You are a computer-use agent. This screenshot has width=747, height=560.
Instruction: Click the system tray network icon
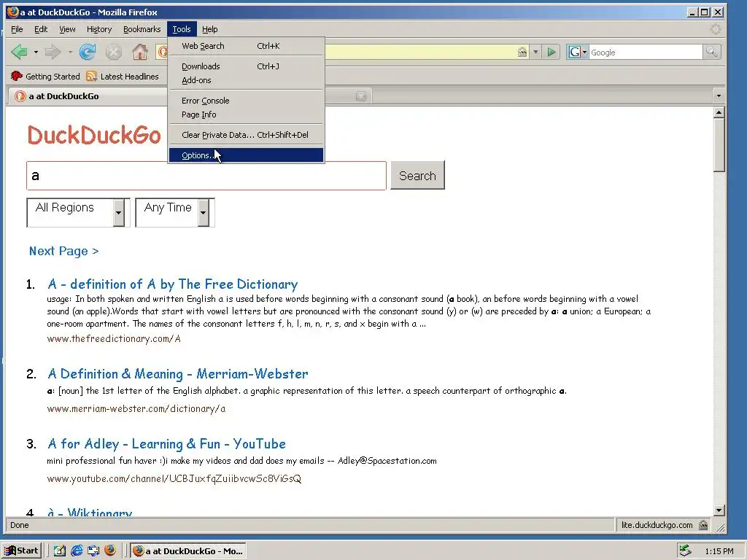tap(685, 551)
